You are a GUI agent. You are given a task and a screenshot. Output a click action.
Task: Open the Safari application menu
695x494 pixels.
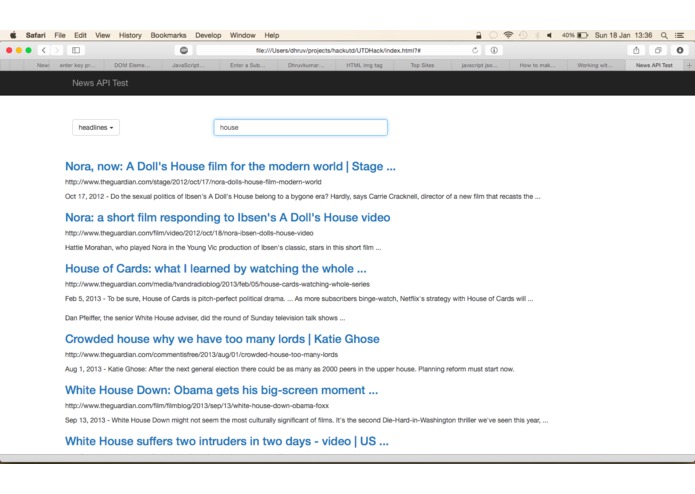[x=35, y=35]
